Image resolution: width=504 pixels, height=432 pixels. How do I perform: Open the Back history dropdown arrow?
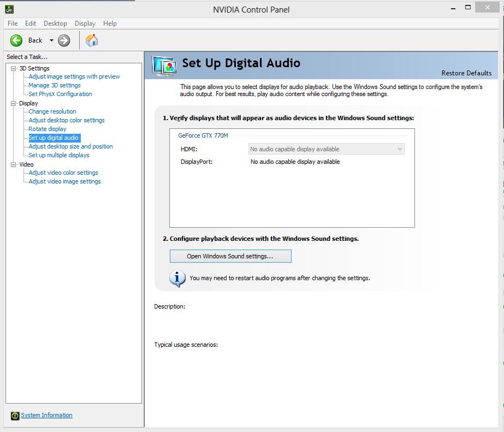51,40
